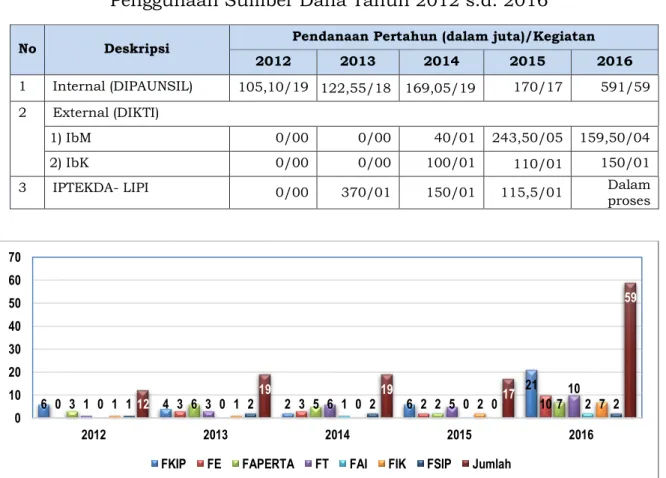Click the '2) IbK' row label
666x478 pixels.
point(69,163)
